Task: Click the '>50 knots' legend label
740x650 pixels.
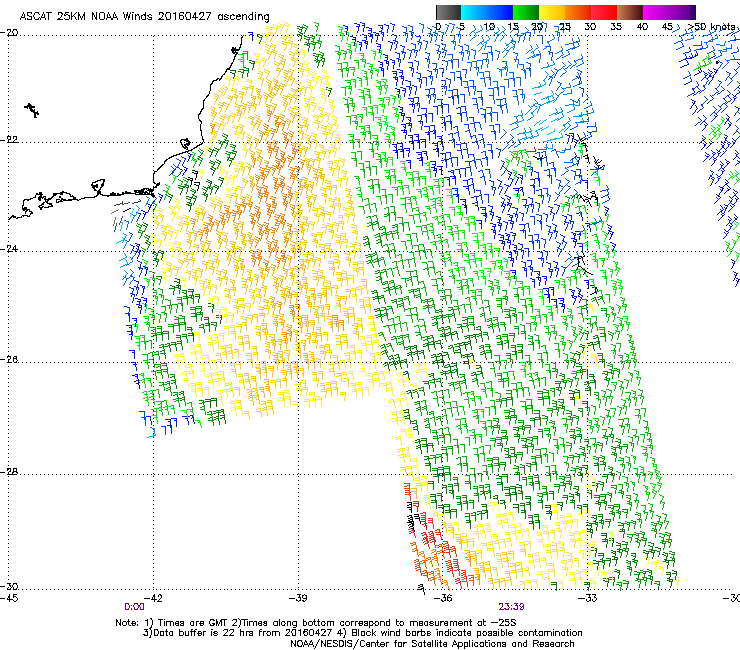Action: [711, 26]
